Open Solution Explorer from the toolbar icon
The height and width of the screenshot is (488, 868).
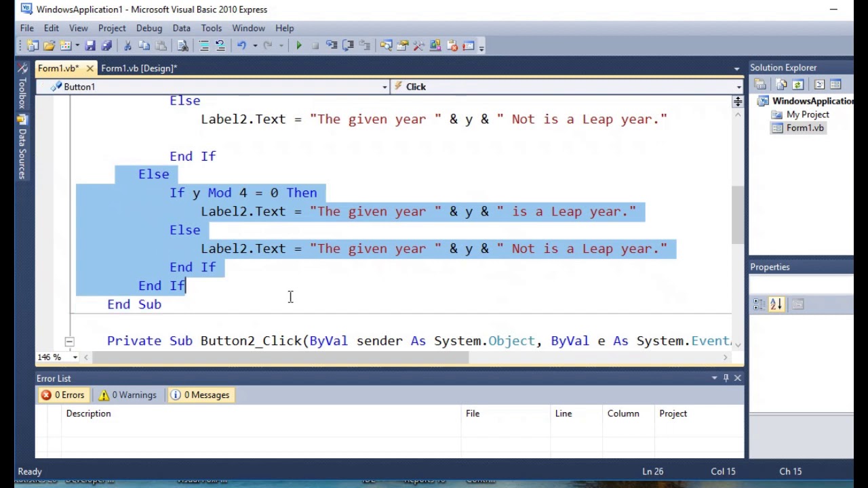click(386, 45)
